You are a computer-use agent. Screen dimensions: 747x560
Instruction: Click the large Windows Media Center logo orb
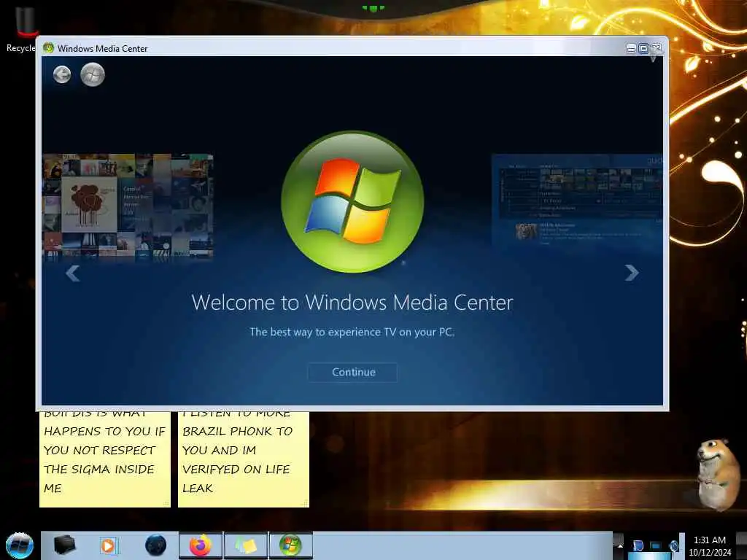point(352,201)
